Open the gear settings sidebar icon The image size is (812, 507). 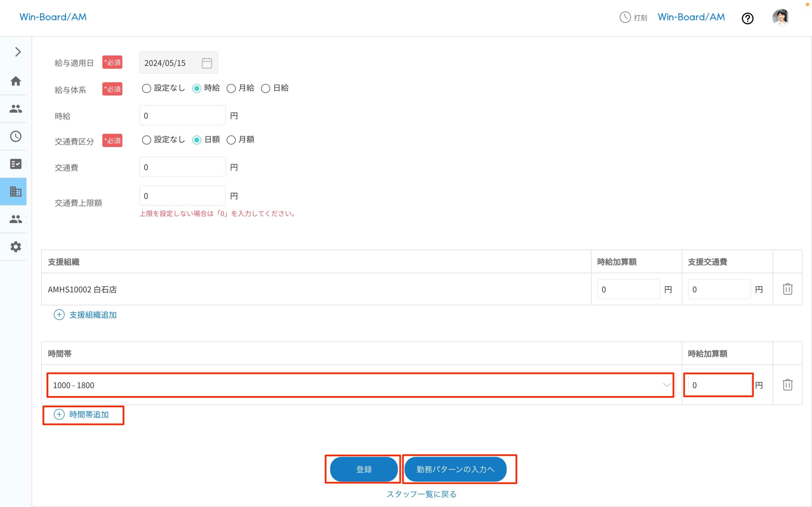click(16, 247)
